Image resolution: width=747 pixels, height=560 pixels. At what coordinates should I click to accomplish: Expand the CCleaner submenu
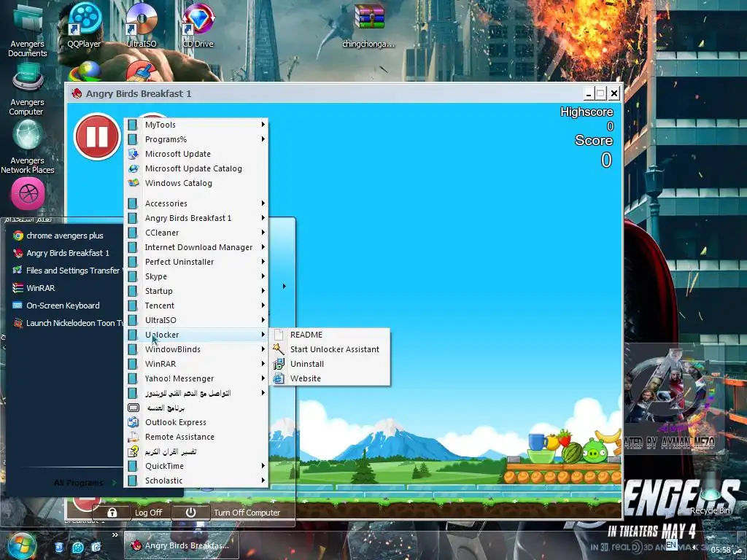click(196, 233)
